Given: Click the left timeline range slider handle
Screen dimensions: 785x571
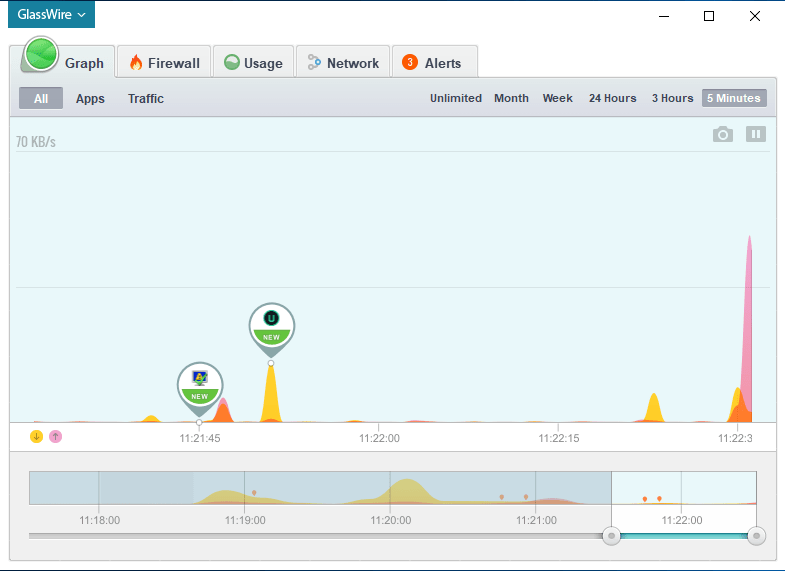Looking at the screenshot, I should point(611,536).
